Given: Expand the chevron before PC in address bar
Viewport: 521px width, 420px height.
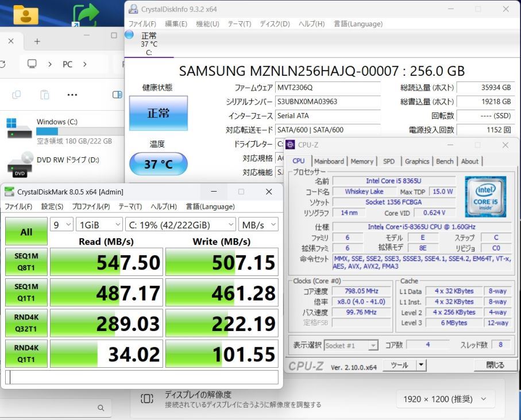Looking at the screenshot, I should tap(50, 64).
